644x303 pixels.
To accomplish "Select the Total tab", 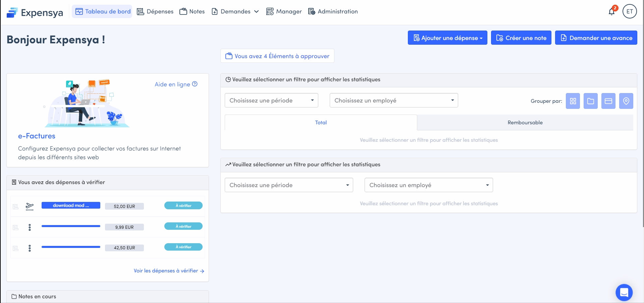I will pyautogui.click(x=321, y=123).
